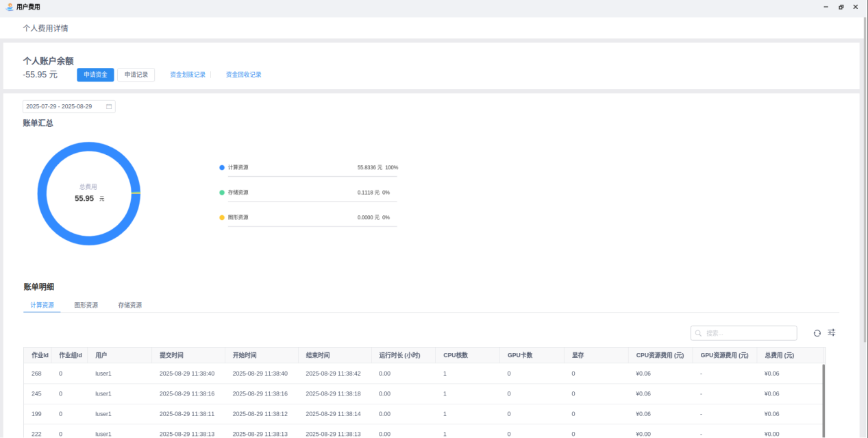Viewport: 868px width, 438px height.
Task: Click the refresh icon above the table
Action: point(817,333)
